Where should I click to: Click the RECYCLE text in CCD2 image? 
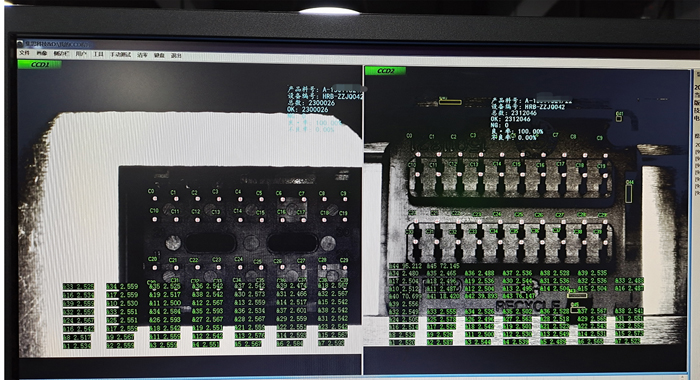pyautogui.click(x=527, y=305)
